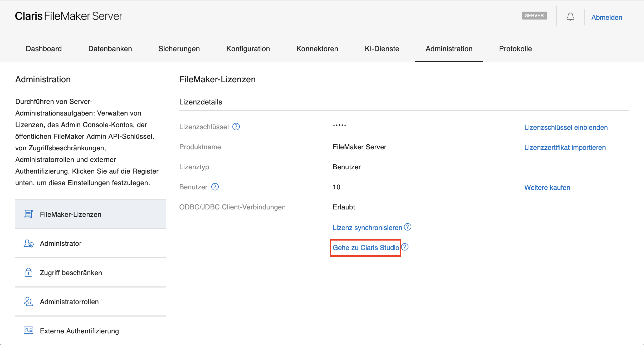Click the Administrator user-gear icon

click(x=28, y=243)
